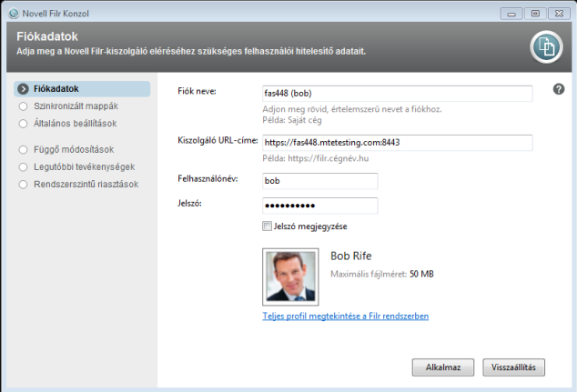Click the Fiók neve input field
This screenshot has width=577, height=392.
[x=397, y=92]
